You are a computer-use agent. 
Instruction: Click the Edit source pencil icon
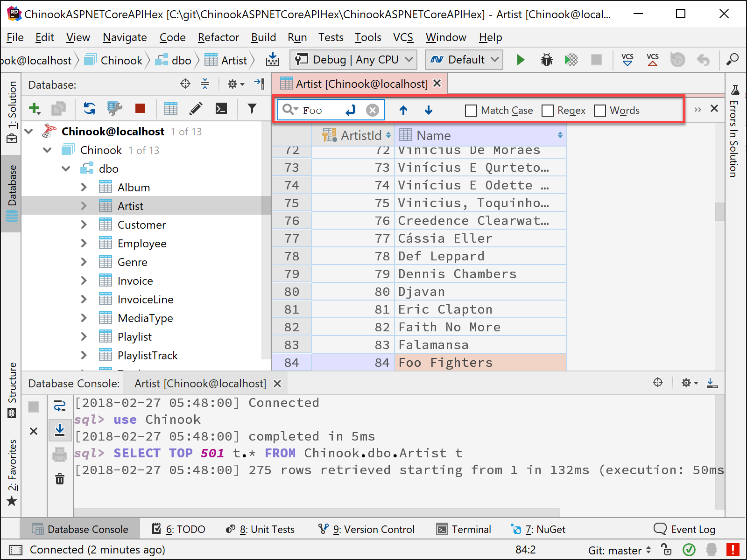196,109
